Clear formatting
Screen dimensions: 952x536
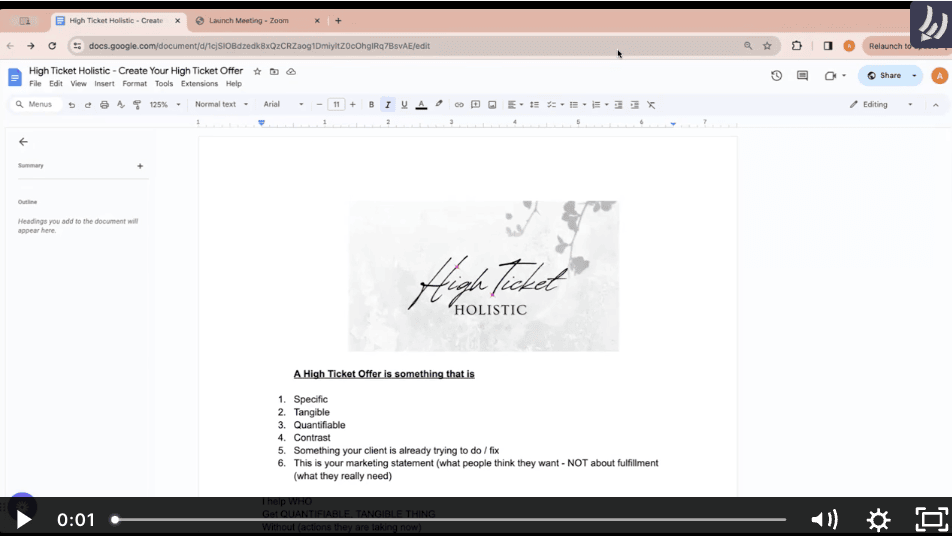pos(651,105)
